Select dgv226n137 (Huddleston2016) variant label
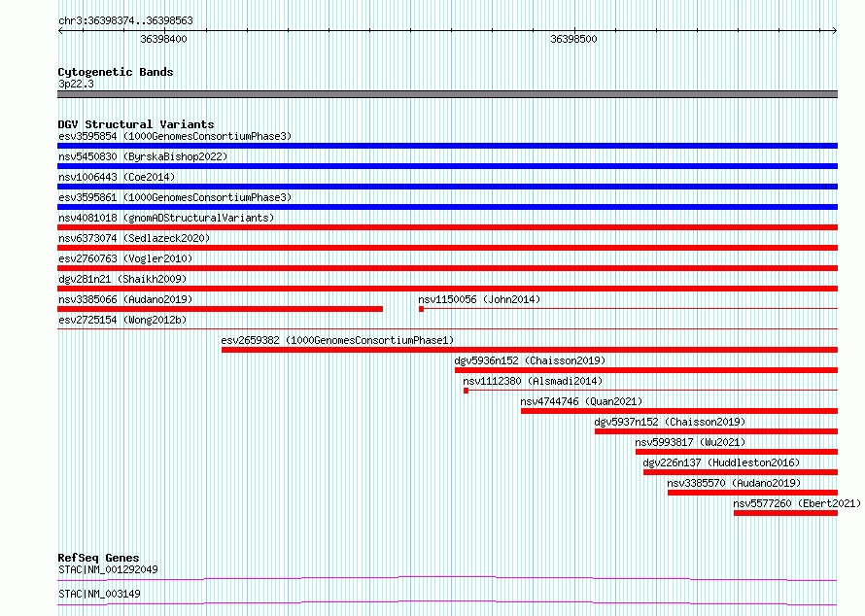The width and height of the screenshot is (865, 616). (721, 462)
